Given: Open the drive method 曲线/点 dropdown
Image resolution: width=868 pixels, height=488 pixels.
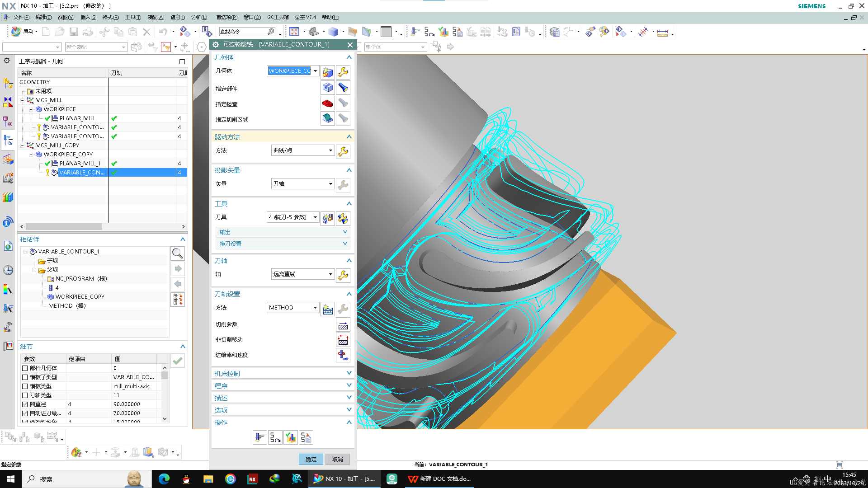Looking at the screenshot, I should (x=302, y=150).
